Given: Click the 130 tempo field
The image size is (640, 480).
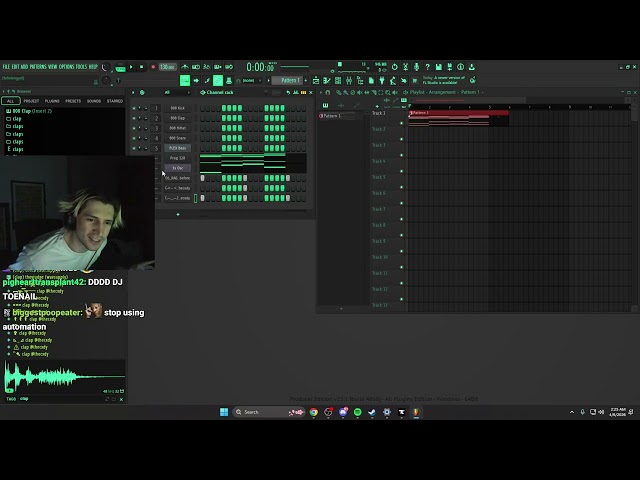Looking at the screenshot, I should pos(167,67).
